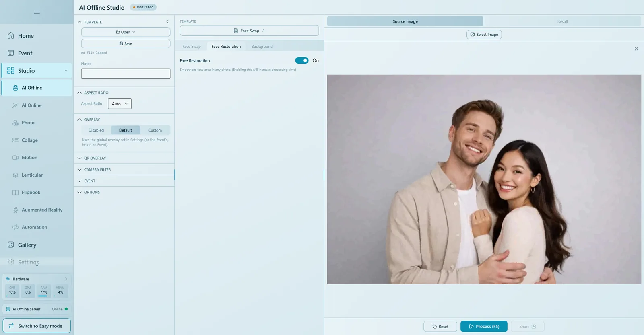
Task: Set overlay to Default
Action: tap(126, 130)
